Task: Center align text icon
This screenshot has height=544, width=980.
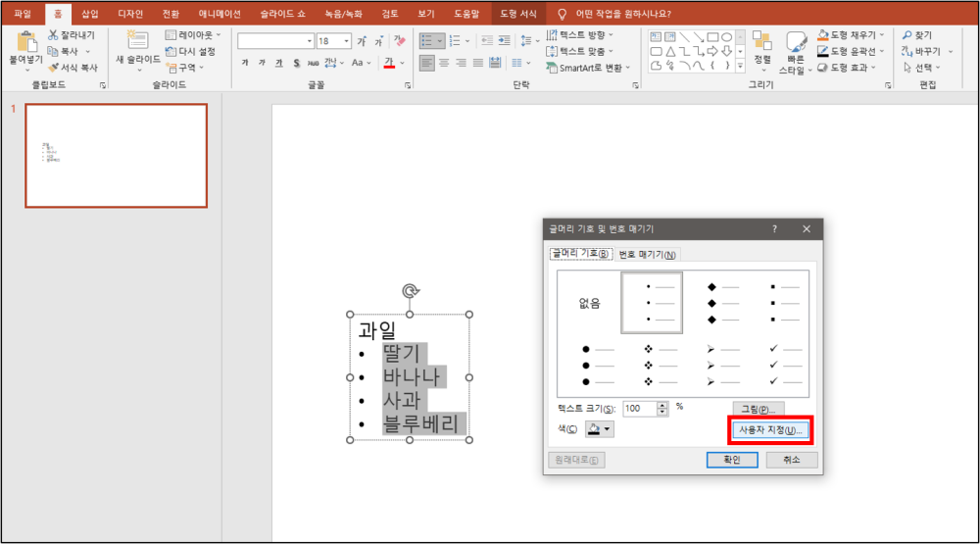Action: (444, 63)
